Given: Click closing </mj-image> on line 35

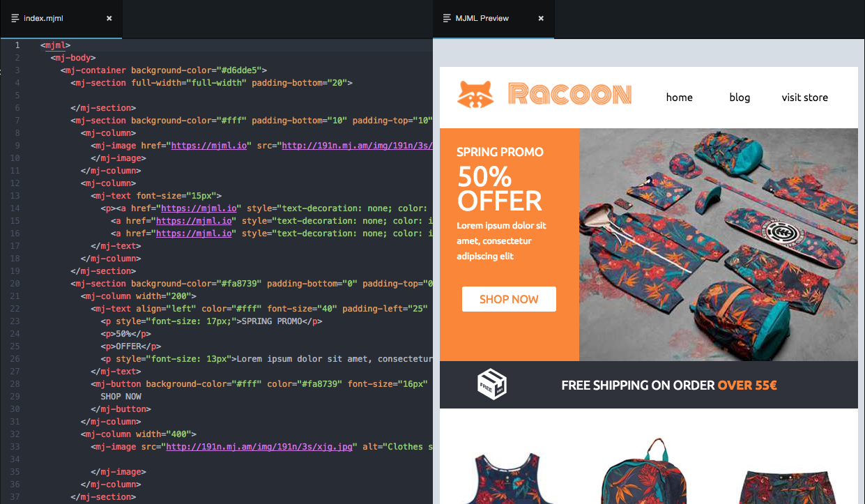Looking at the screenshot, I should 118,472.
